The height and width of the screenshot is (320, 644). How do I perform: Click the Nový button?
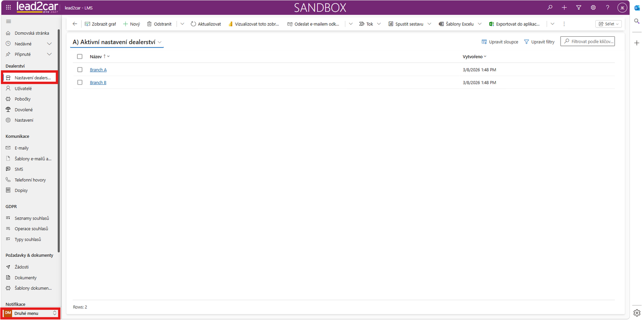[x=132, y=24]
